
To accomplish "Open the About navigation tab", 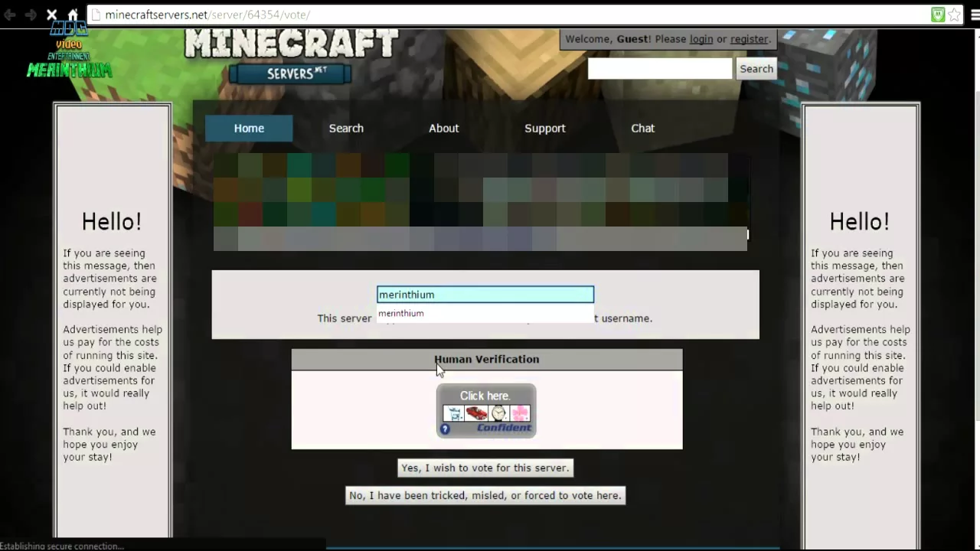I will [444, 128].
